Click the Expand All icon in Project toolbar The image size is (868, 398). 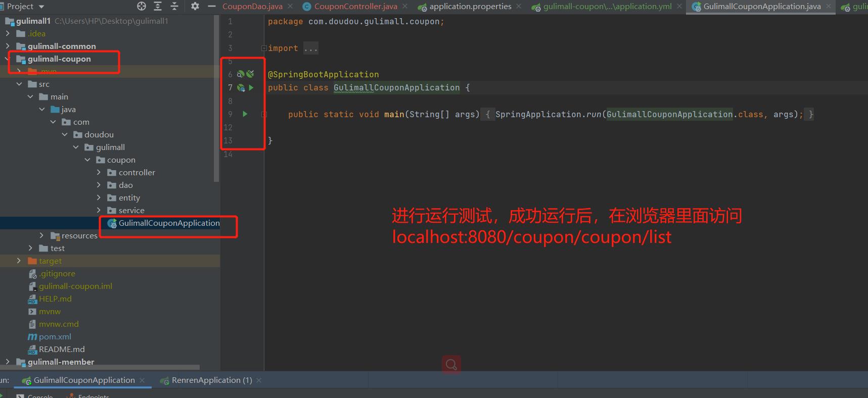point(158,6)
